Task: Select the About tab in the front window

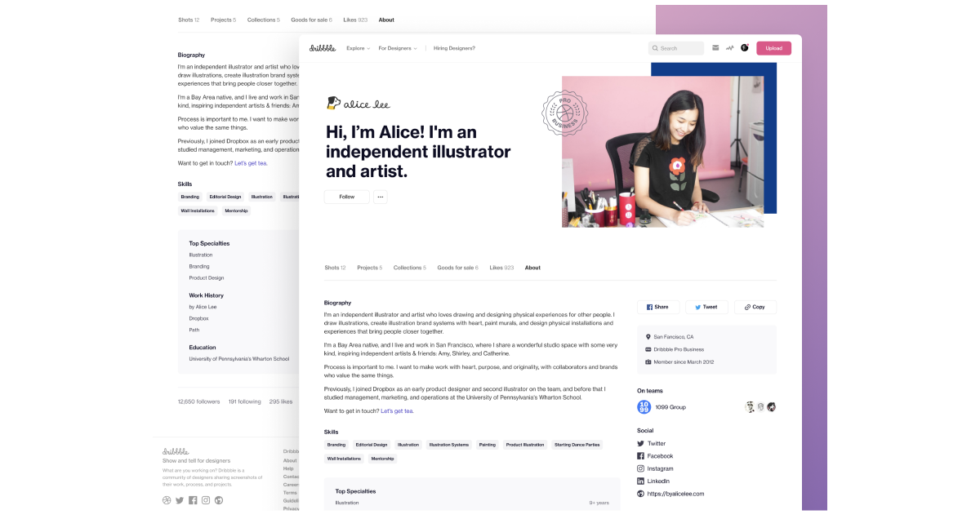Action: [532, 268]
